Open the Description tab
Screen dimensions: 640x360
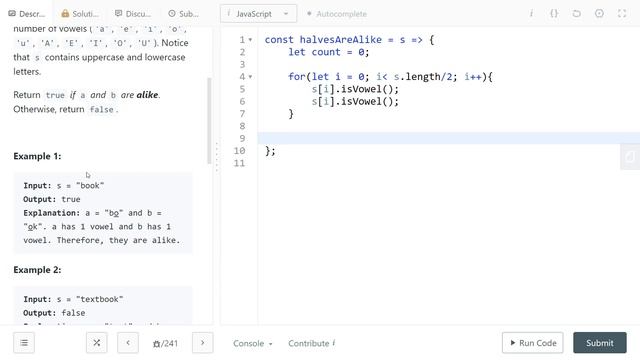click(x=27, y=14)
